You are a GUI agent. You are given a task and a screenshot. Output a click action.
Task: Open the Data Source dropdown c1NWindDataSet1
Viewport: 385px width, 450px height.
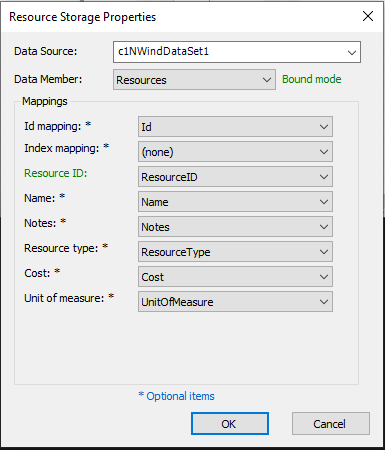click(237, 52)
